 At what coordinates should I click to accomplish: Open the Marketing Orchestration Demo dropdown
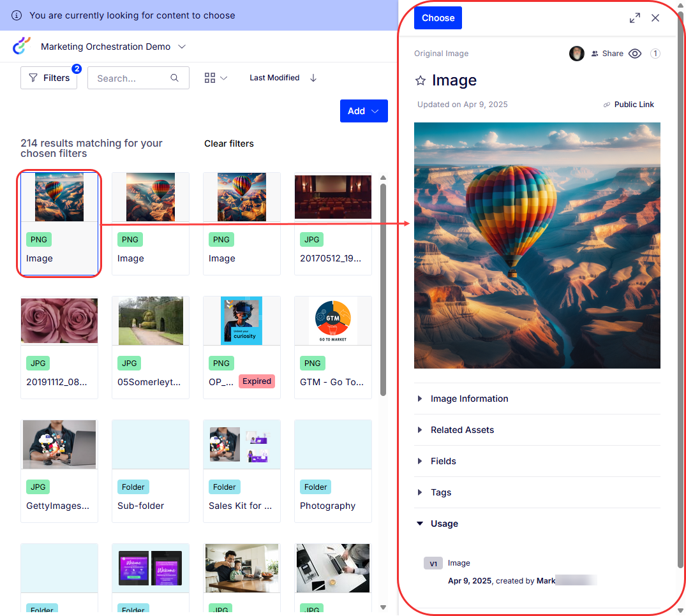(x=113, y=47)
